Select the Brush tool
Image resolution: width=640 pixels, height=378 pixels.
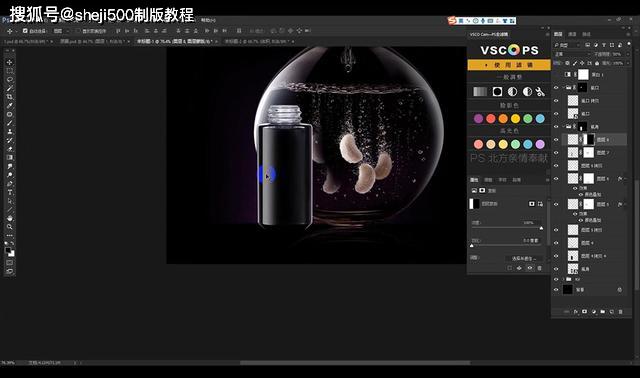pyautogui.click(x=9, y=123)
